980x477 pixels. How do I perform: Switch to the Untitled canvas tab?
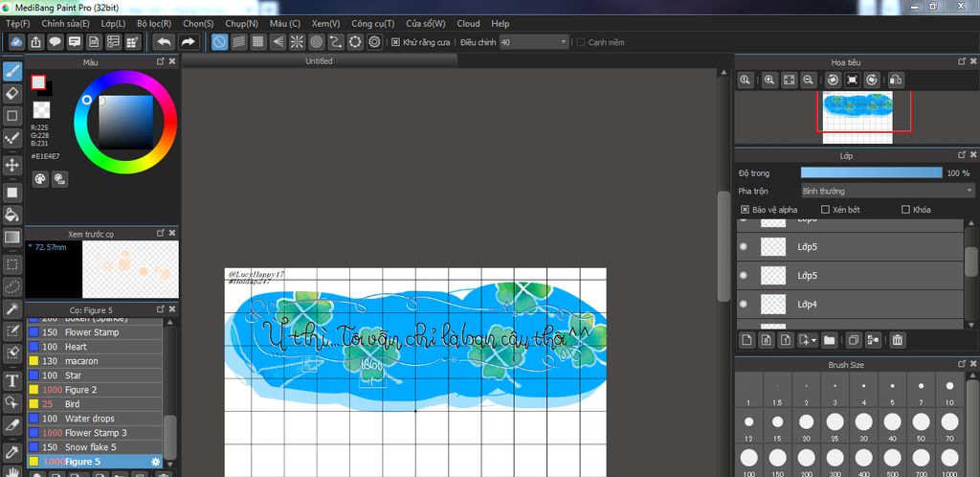320,61
